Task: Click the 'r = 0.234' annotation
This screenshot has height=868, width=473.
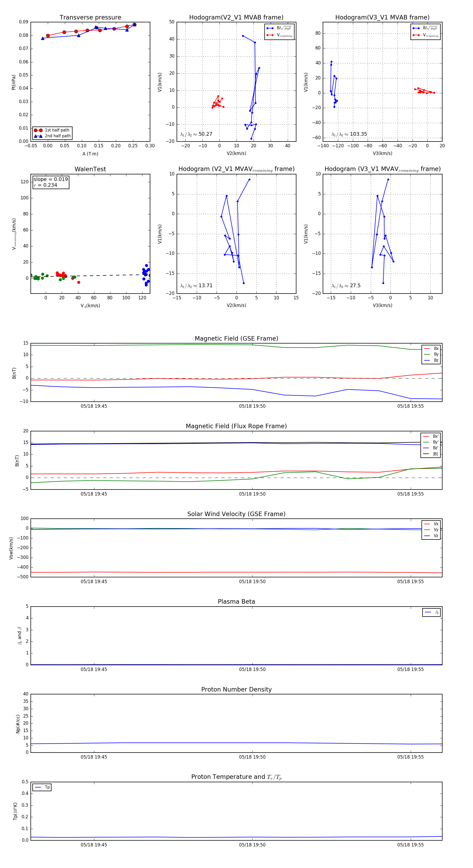Action: click(x=45, y=185)
